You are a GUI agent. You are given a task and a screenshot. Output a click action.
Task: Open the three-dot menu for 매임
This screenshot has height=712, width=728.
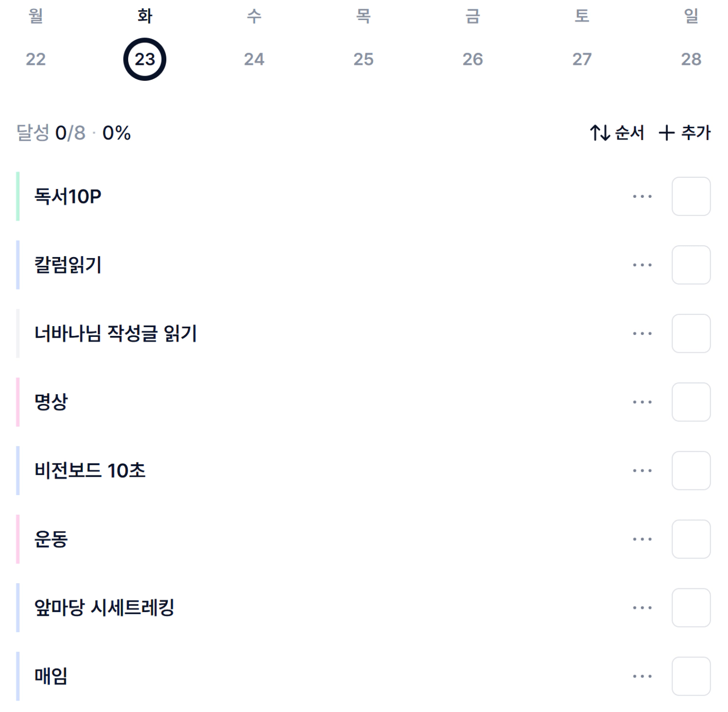[642, 676]
